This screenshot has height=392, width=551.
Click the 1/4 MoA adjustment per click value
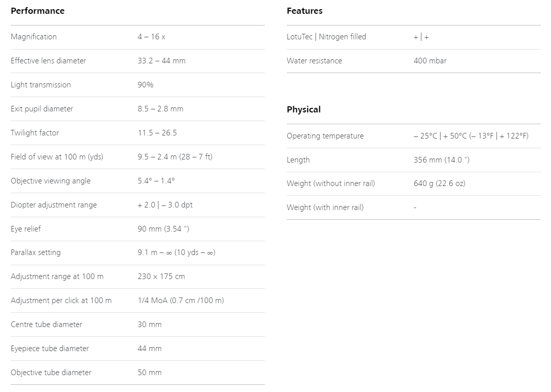180,301
